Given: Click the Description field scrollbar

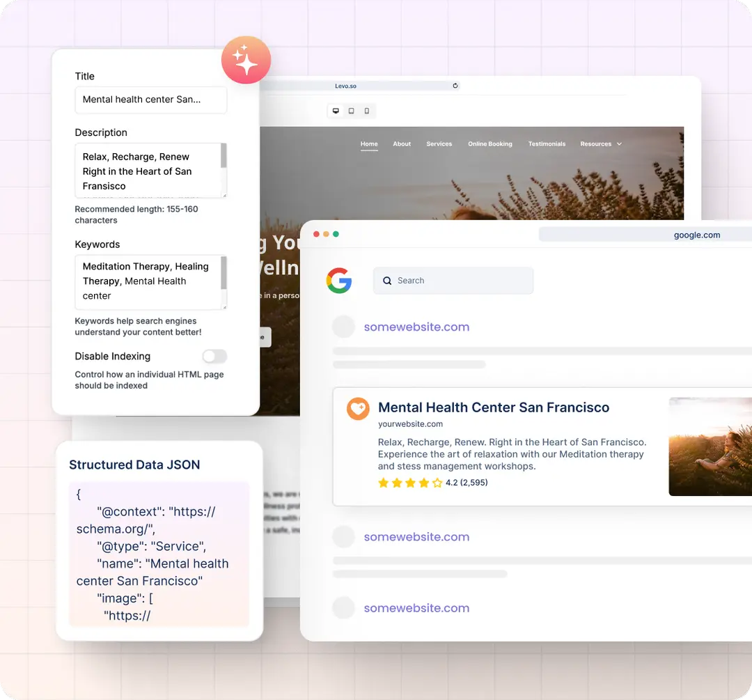Looking at the screenshot, I should click(224, 156).
